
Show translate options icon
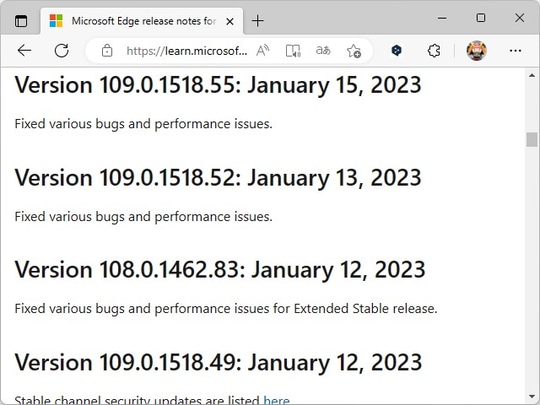[323, 51]
